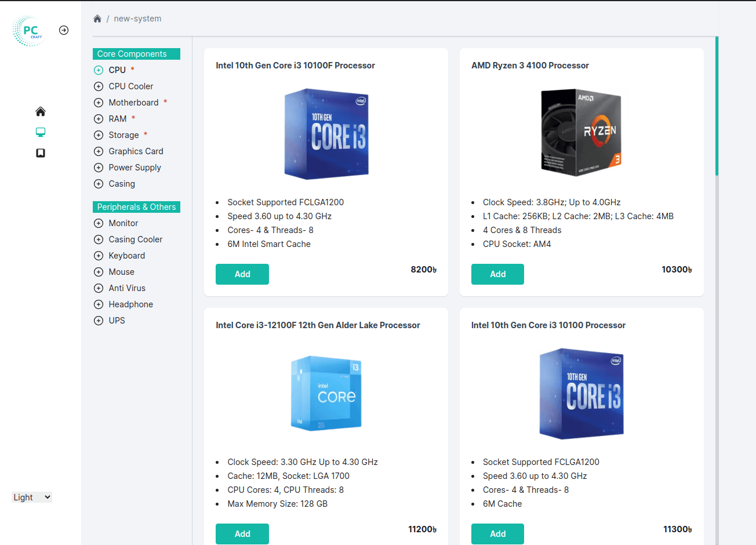Toggle open the CPU Cooler category
Screen dimensions: 756x545
click(x=98, y=86)
